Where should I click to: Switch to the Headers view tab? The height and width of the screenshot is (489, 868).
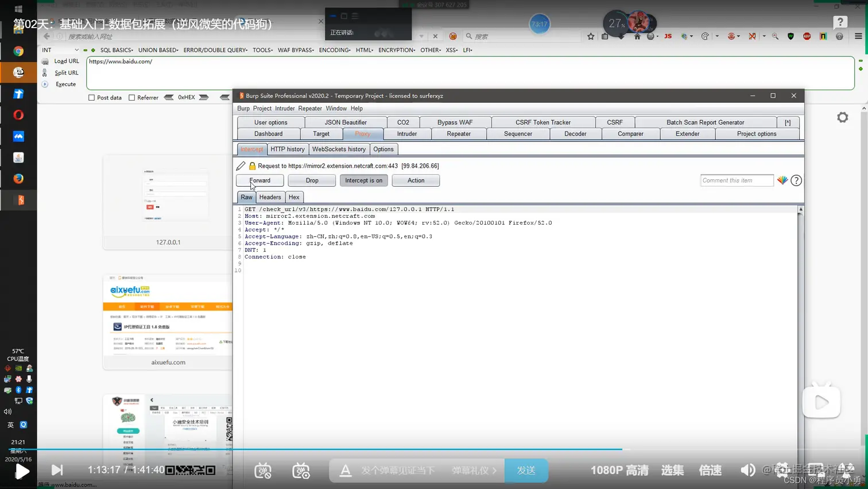(x=270, y=197)
